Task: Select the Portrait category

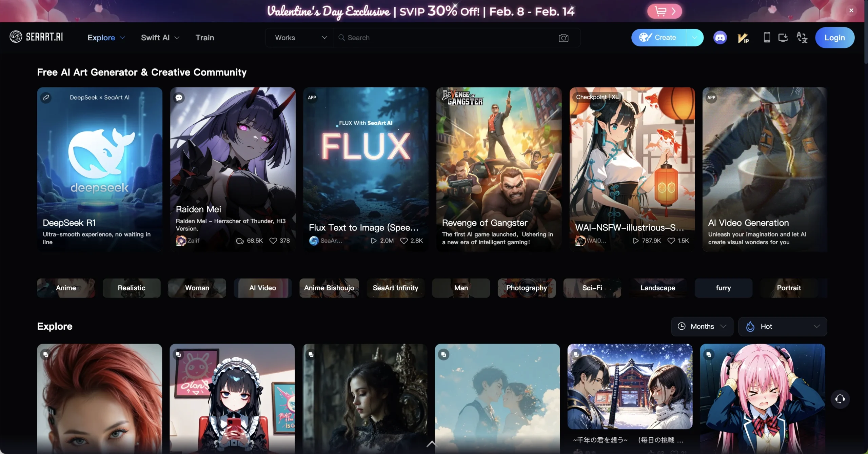Action: tap(789, 288)
